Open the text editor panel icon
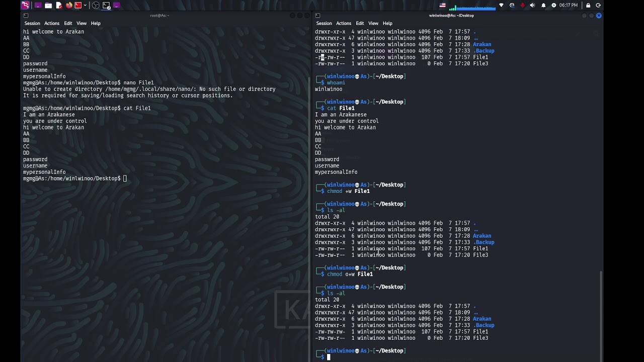 pos(59,5)
